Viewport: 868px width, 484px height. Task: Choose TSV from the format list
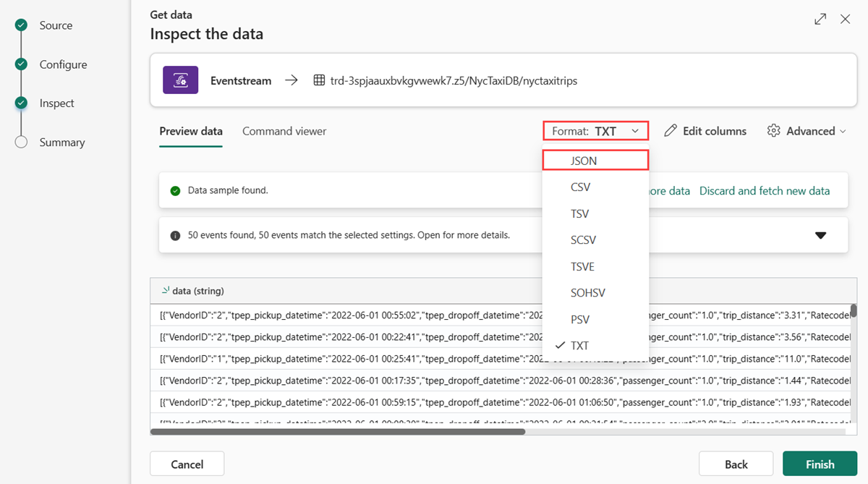pos(595,213)
